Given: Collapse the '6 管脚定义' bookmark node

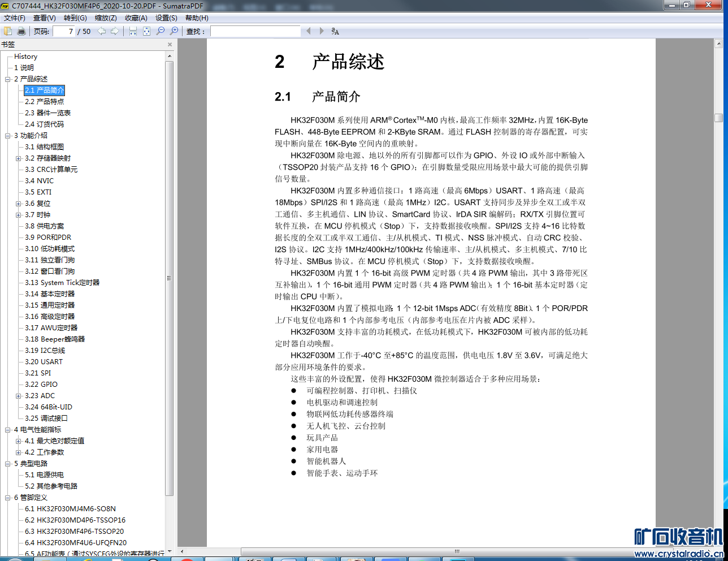Looking at the screenshot, I should [x=8, y=498].
